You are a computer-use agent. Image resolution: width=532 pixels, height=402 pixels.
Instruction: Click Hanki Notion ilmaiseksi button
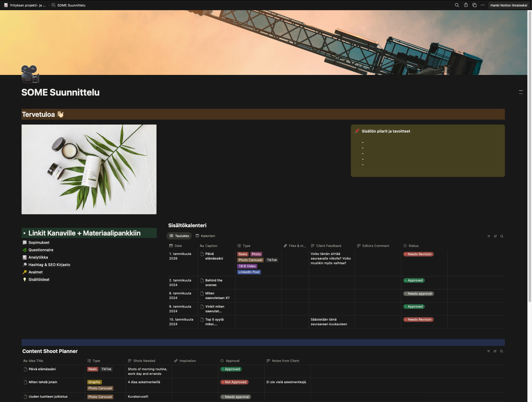509,5
